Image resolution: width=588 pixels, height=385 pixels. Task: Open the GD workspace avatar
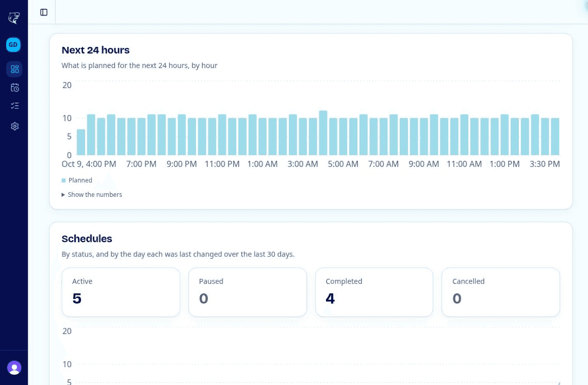pyautogui.click(x=13, y=45)
